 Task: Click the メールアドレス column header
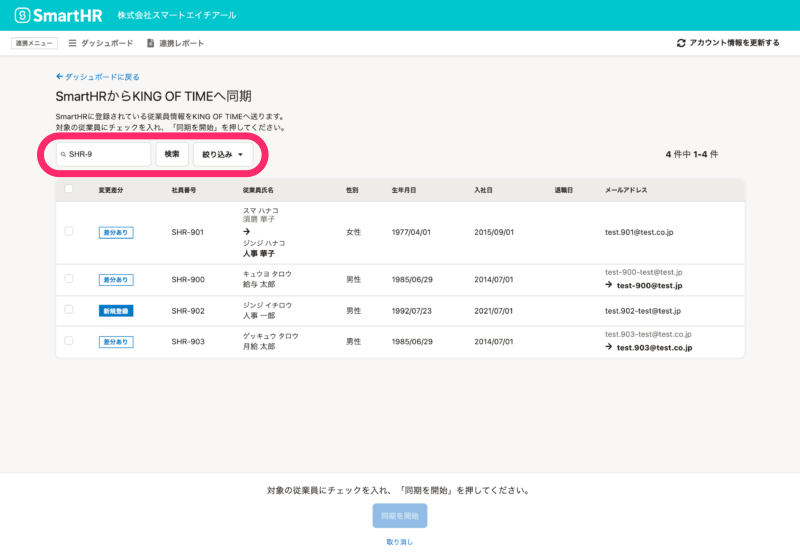pos(626,190)
